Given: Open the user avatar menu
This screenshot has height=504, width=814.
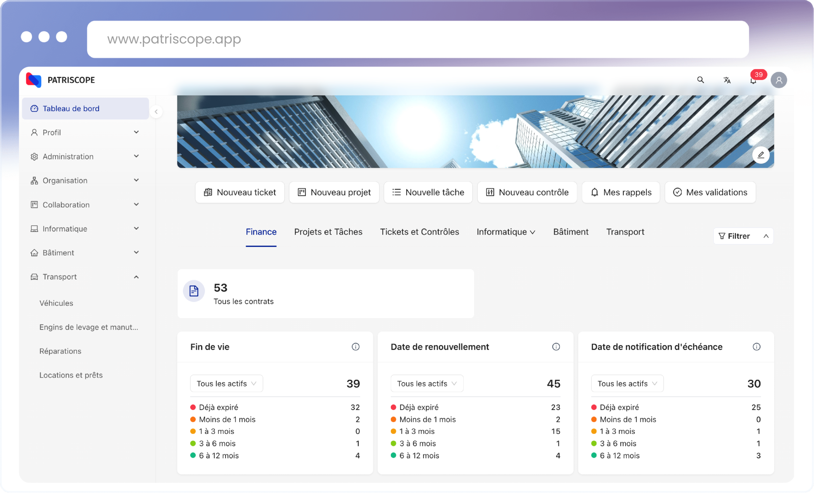Looking at the screenshot, I should pos(779,80).
